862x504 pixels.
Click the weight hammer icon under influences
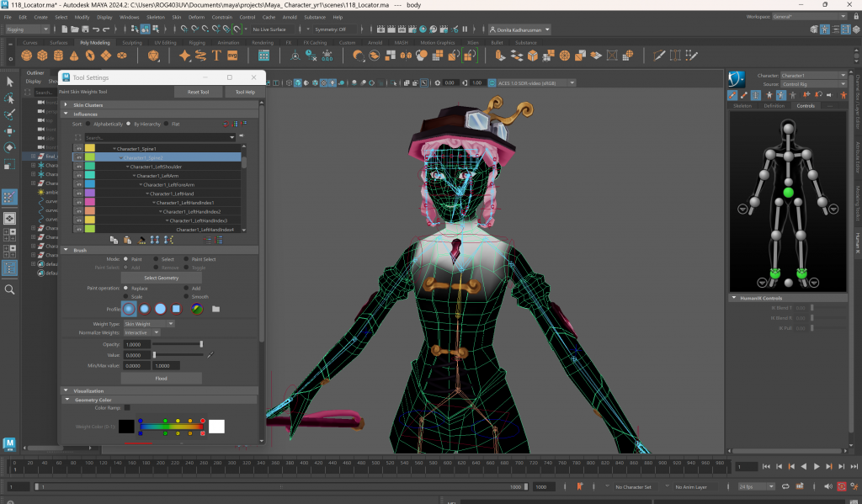click(x=141, y=240)
